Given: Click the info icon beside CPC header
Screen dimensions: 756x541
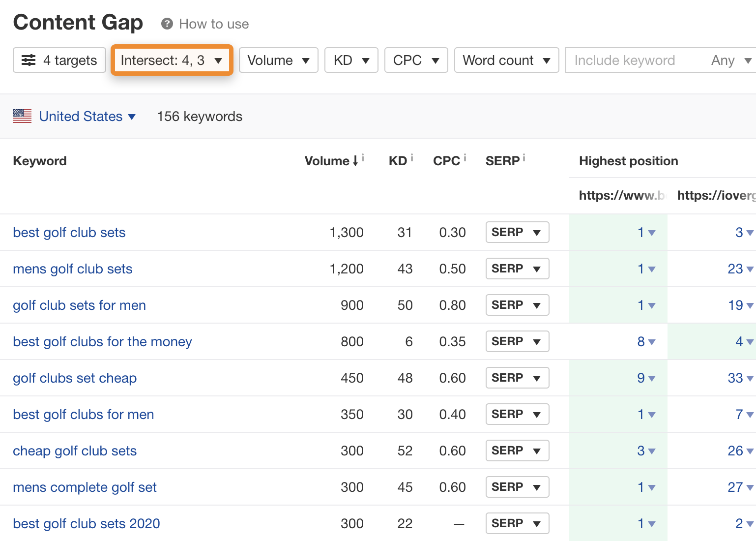Looking at the screenshot, I should tap(465, 158).
